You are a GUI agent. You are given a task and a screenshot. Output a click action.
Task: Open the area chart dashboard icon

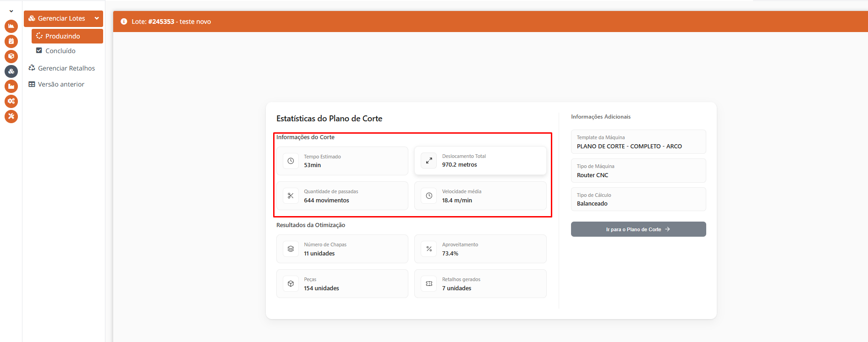[x=11, y=26]
